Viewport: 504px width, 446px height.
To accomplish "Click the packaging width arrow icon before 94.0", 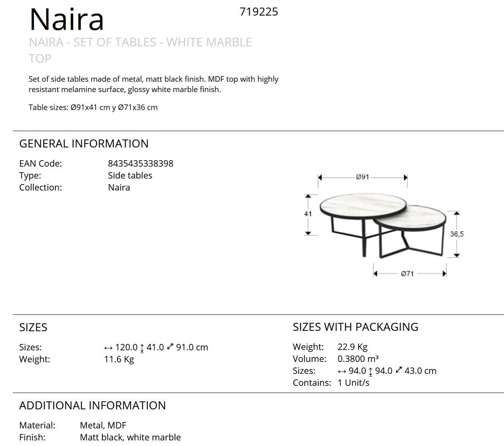I will [342, 371].
